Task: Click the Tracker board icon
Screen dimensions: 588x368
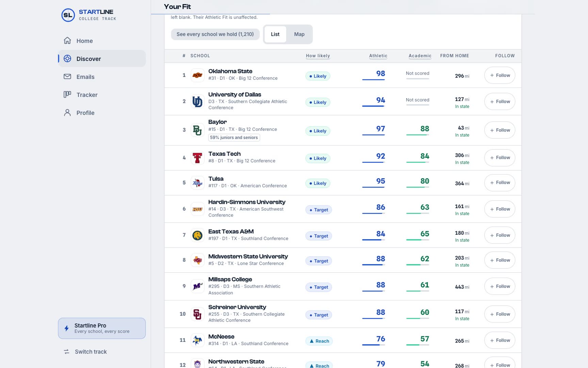Action: coord(67,94)
